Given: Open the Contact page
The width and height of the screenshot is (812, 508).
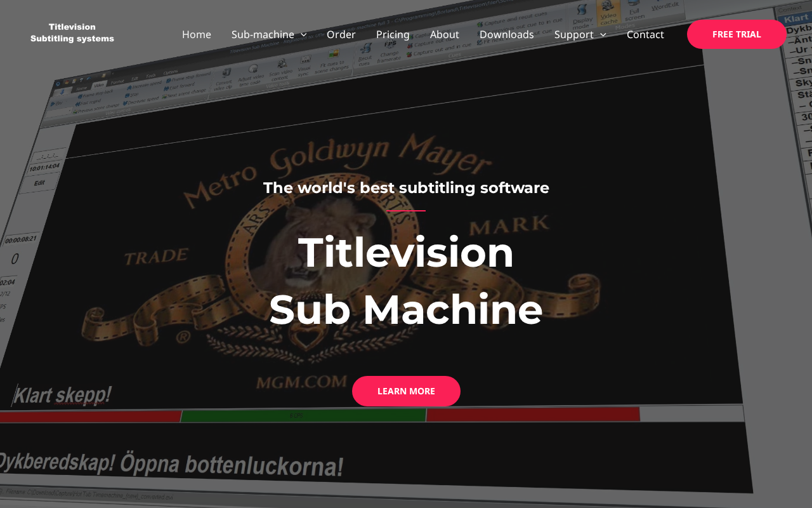Looking at the screenshot, I should coord(645,34).
